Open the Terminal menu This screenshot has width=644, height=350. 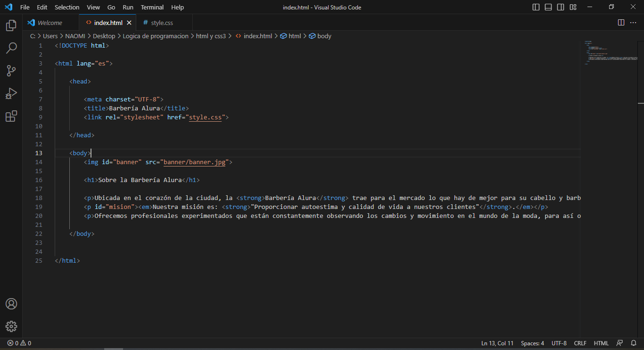point(152,7)
